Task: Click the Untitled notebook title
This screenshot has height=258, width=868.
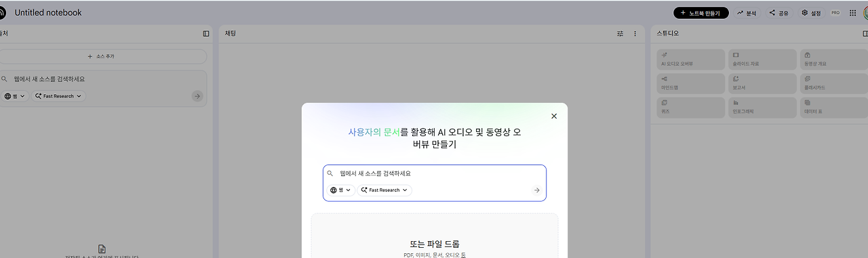Action: pyautogui.click(x=48, y=13)
